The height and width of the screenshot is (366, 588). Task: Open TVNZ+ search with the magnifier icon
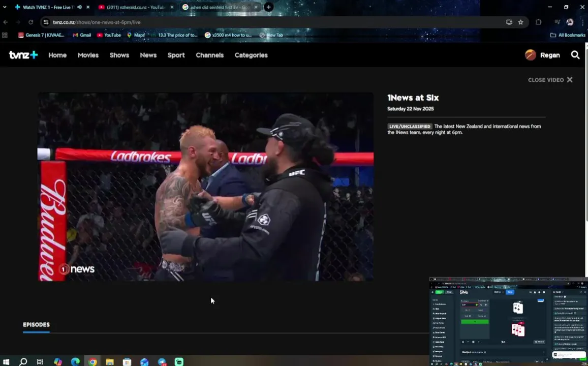(x=575, y=55)
